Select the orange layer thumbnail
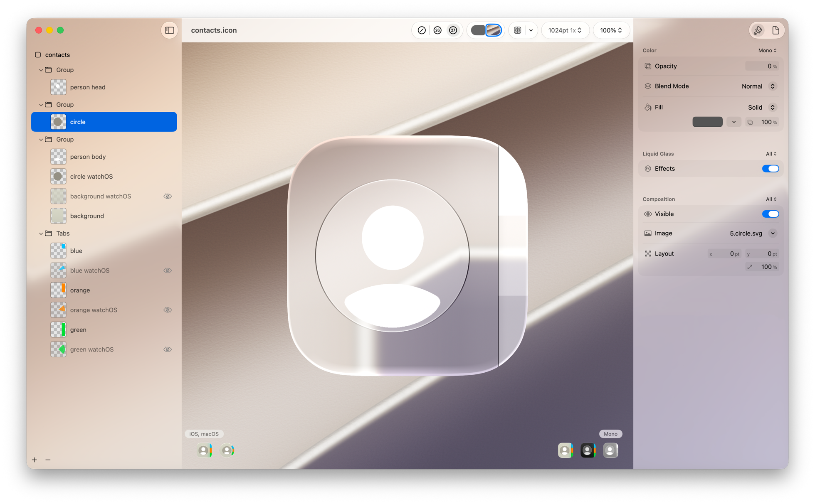The image size is (815, 504). pyautogui.click(x=58, y=290)
